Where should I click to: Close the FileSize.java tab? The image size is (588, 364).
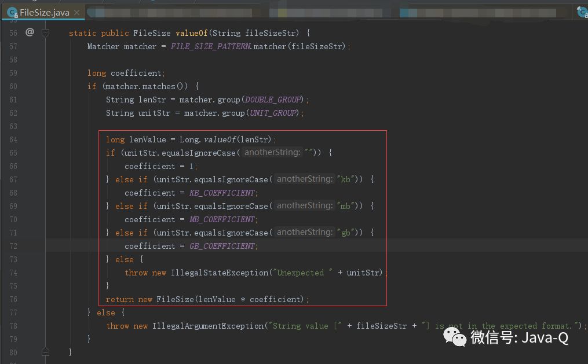click(x=76, y=12)
